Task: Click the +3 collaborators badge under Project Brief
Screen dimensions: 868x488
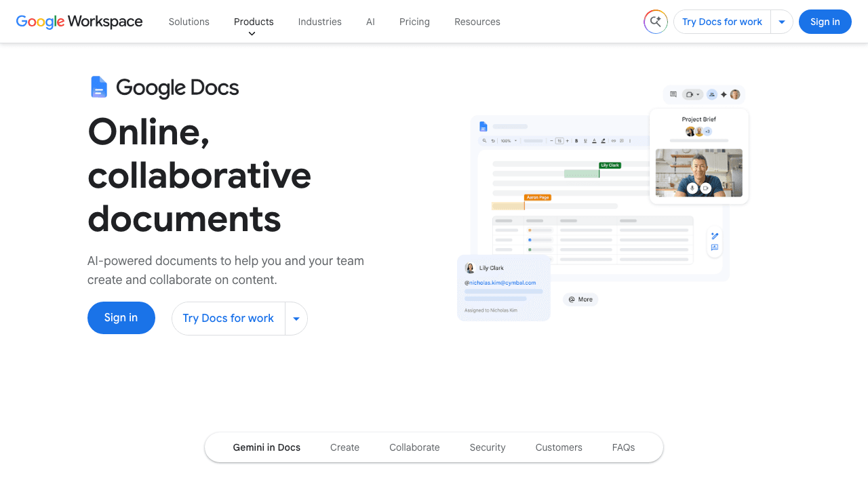Action: (x=707, y=131)
